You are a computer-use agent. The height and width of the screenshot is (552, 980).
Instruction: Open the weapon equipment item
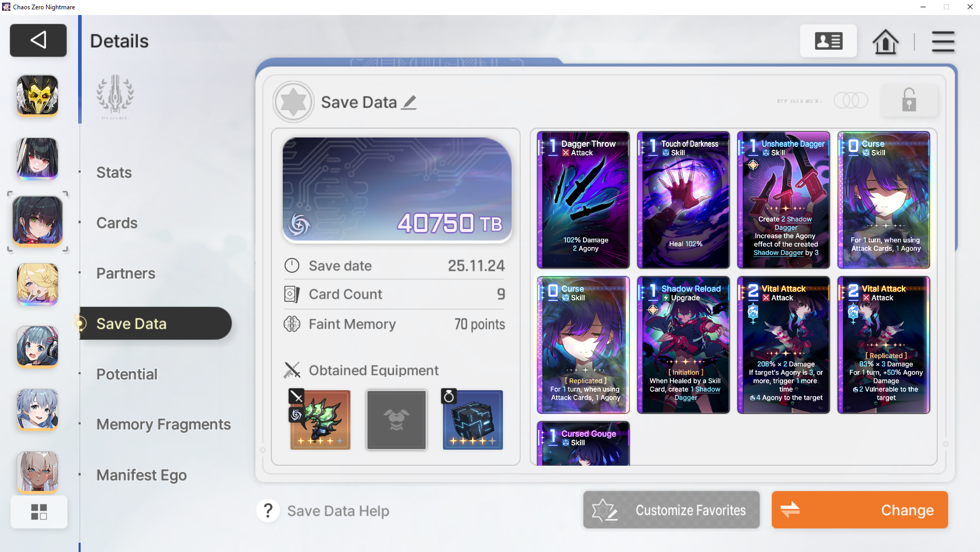tap(320, 420)
